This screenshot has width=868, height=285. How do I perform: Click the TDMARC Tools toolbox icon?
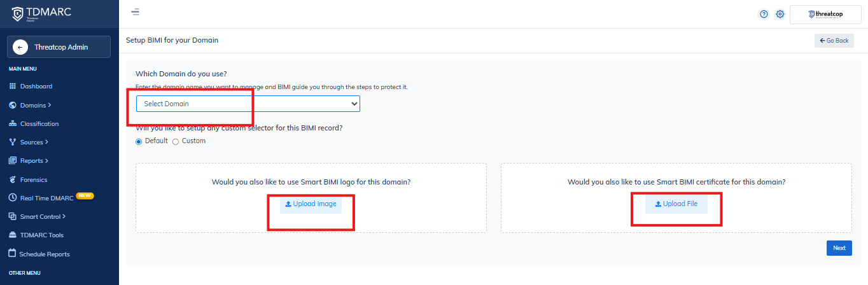[x=13, y=235]
